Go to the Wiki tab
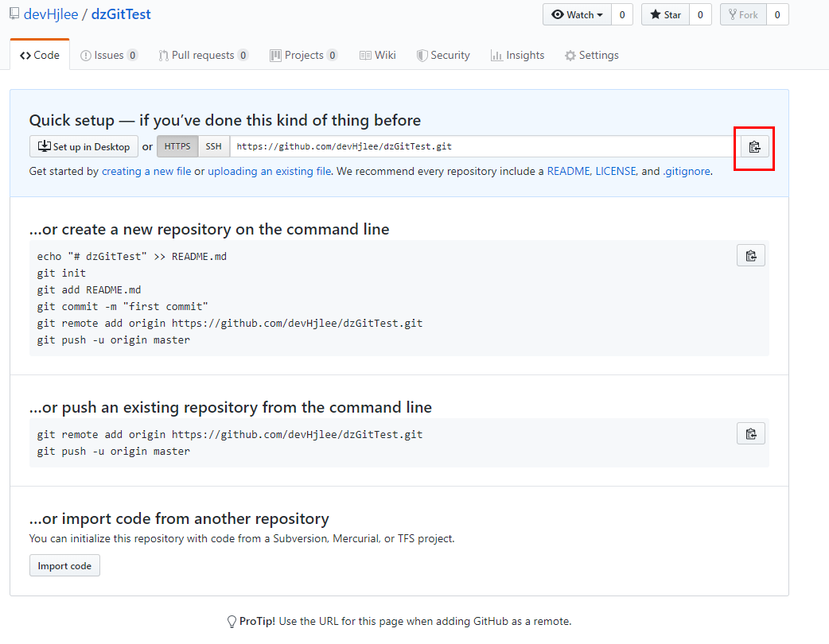Screen dimensions: 829x644 coord(377,55)
